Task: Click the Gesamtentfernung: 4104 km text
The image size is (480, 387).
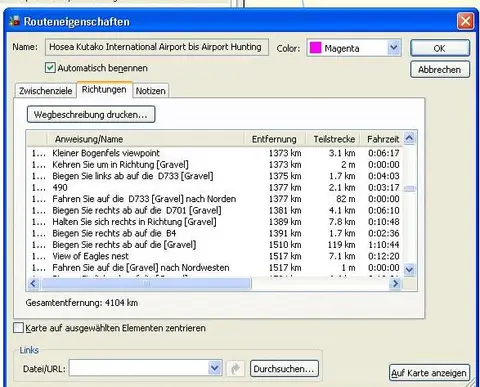Action: click(x=82, y=303)
